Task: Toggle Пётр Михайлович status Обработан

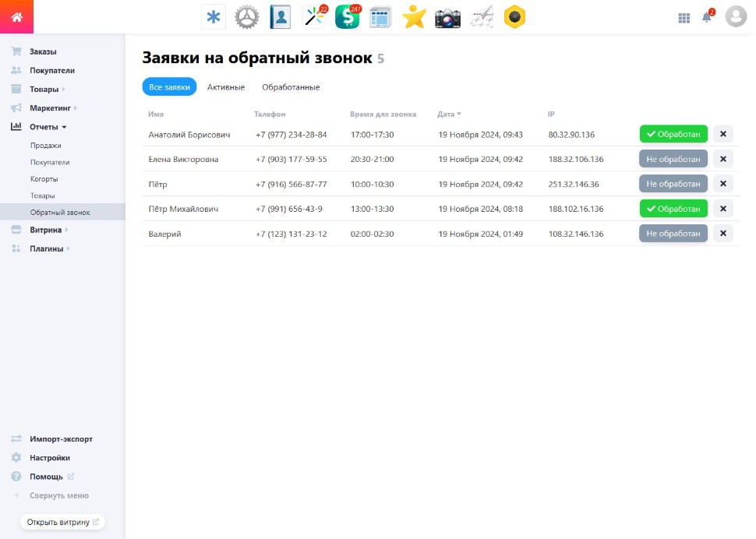Action: pyautogui.click(x=673, y=209)
